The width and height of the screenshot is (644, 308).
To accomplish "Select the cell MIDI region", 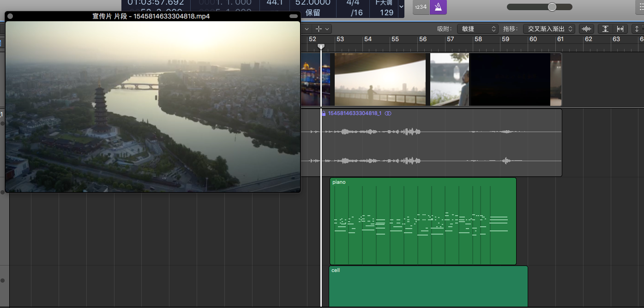I will point(428,286).
